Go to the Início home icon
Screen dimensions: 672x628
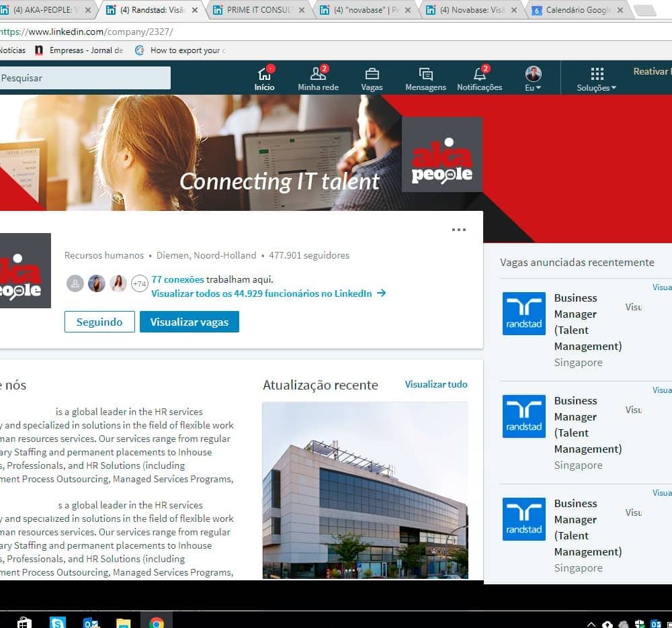(x=264, y=79)
